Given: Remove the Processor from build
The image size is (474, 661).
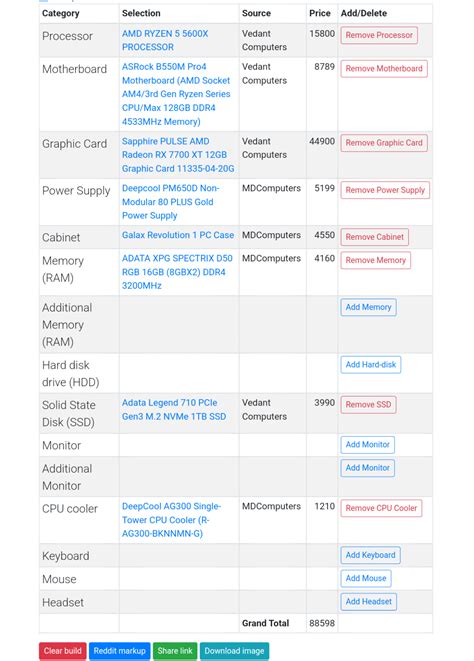Looking at the screenshot, I should (379, 35).
